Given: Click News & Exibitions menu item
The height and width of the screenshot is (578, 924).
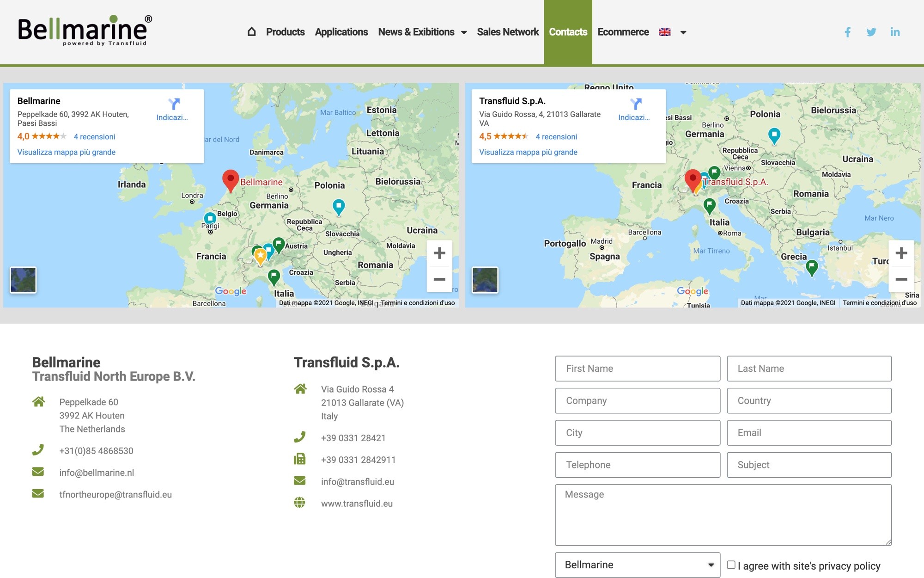Looking at the screenshot, I should [416, 32].
